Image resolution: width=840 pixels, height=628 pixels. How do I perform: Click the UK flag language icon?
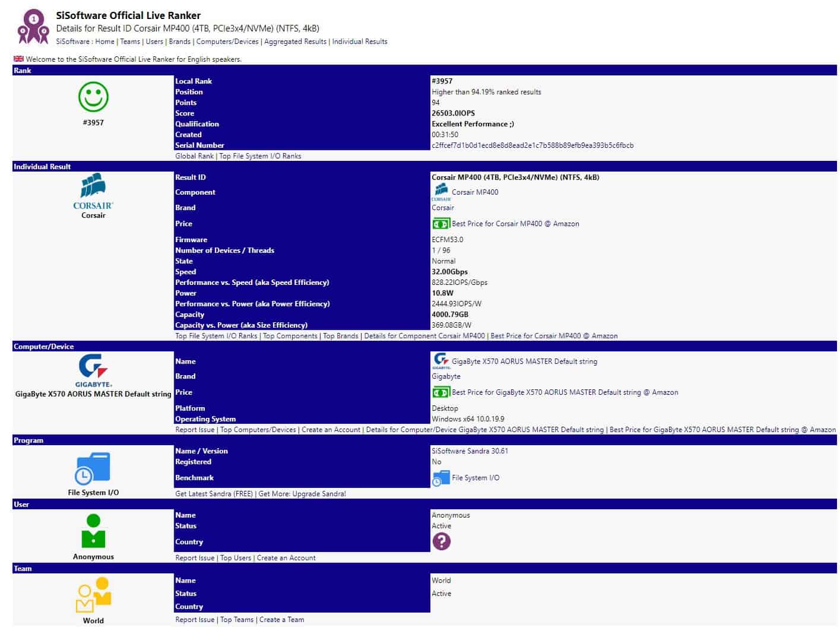[x=19, y=59]
